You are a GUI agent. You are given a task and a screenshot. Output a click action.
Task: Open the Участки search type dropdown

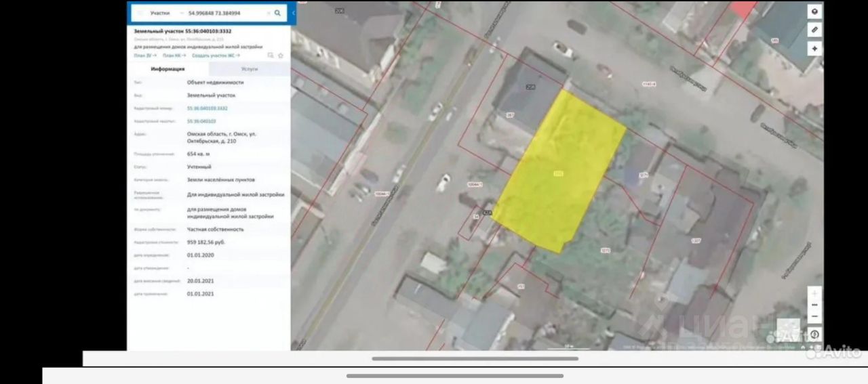point(166,13)
